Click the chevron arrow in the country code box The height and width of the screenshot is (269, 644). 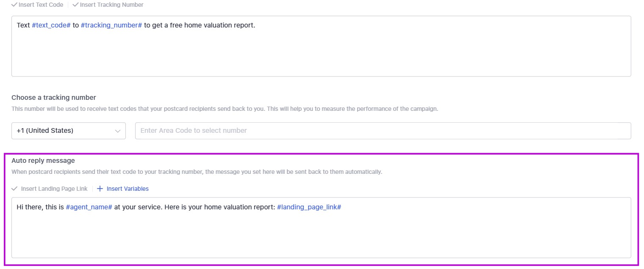pos(118,131)
